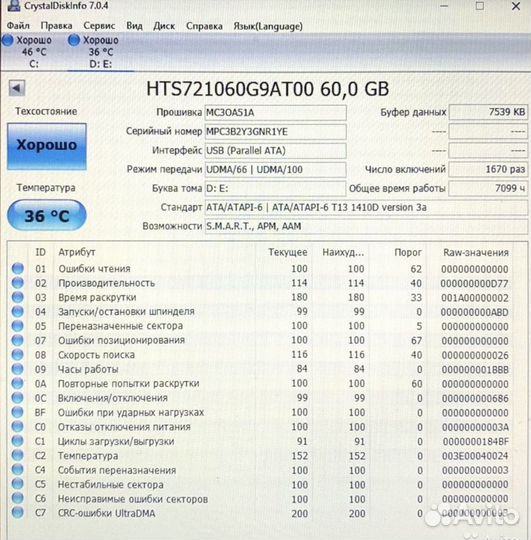The image size is (531, 540).
Task: Select the Часы работы attribute text
Action: click(x=88, y=369)
